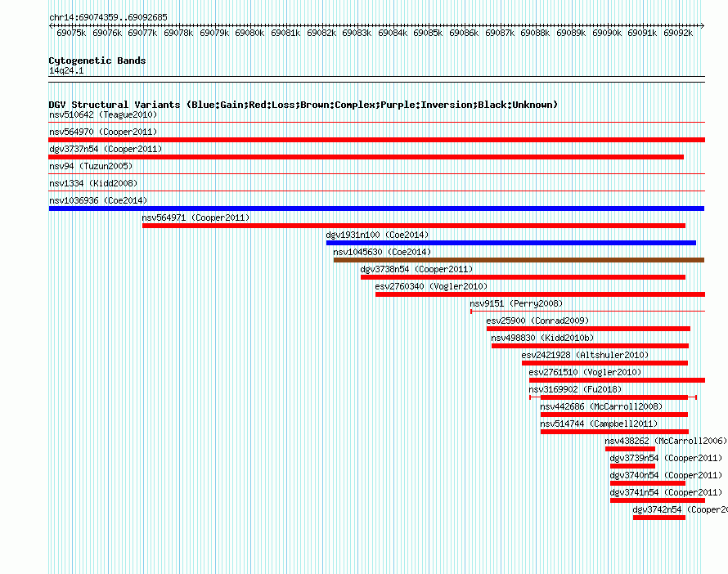The width and height of the screenshot is (728, 574).
Task: Select the 14q24.1 band label
Action: (66, 70)
